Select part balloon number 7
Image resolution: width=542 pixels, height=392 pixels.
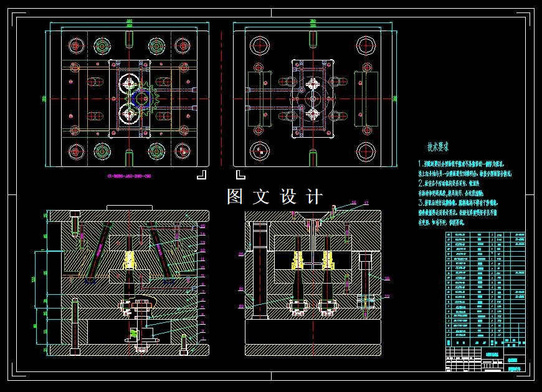(x=203, y=292)
